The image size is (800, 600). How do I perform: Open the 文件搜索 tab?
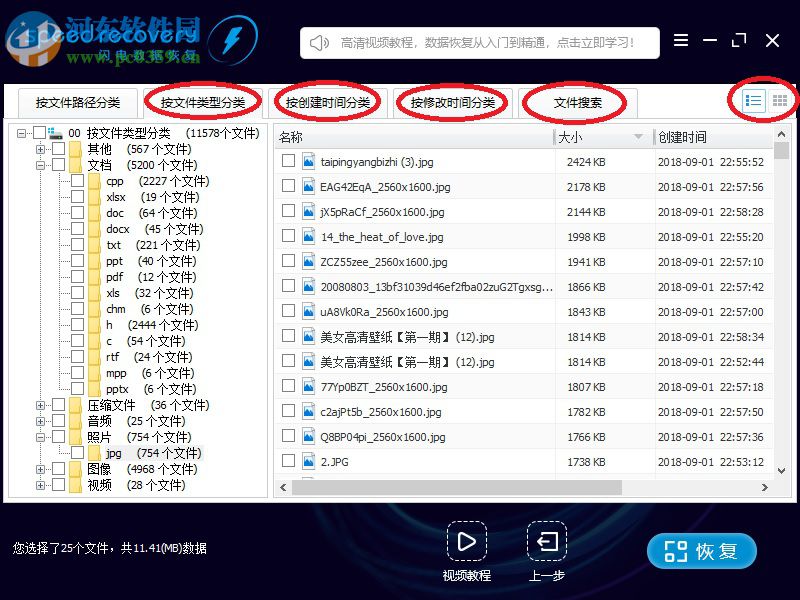click(578, 103)
